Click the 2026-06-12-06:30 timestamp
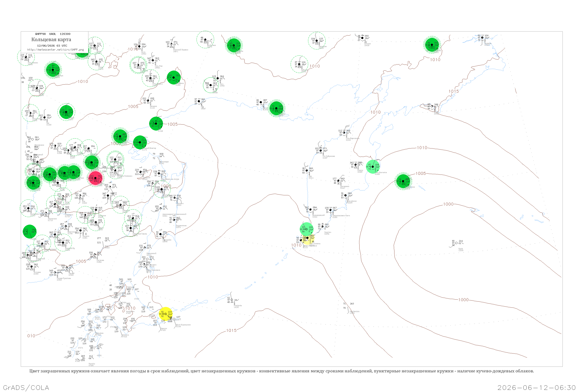 (x=536, y=387)
